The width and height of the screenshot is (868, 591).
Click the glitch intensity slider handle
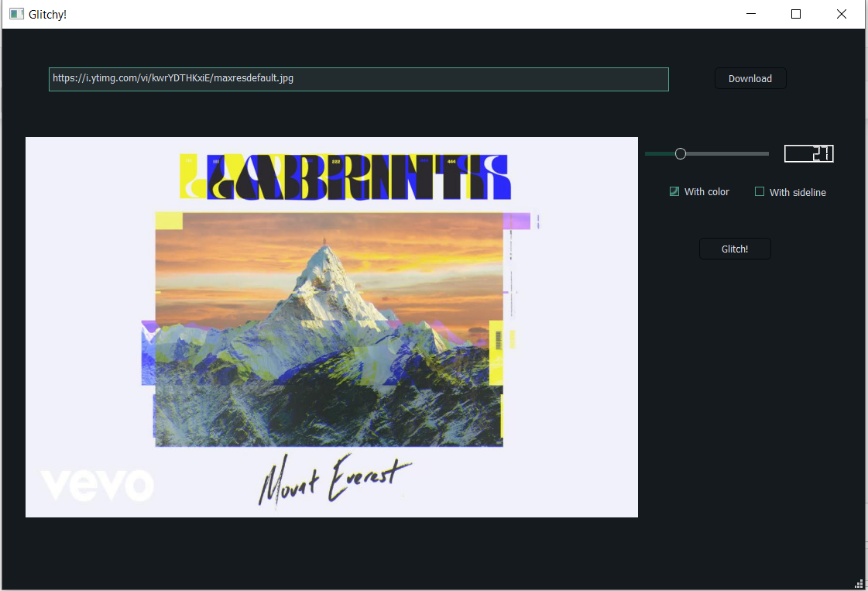pyautogui.click(x=681, y=153)
